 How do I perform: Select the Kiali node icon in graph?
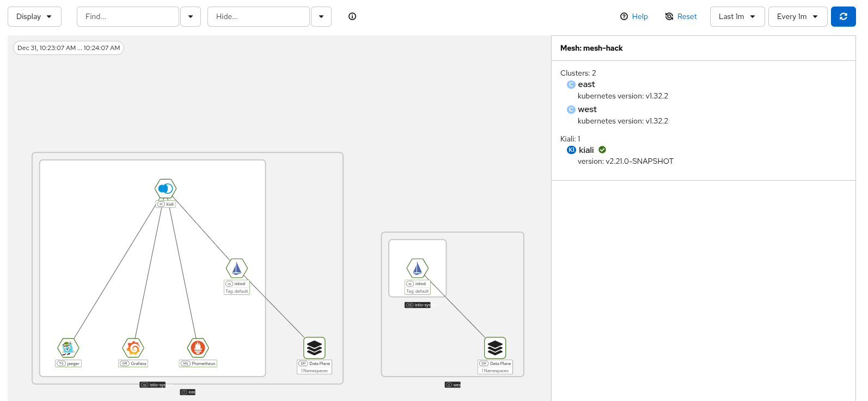[x=166, y=189]
